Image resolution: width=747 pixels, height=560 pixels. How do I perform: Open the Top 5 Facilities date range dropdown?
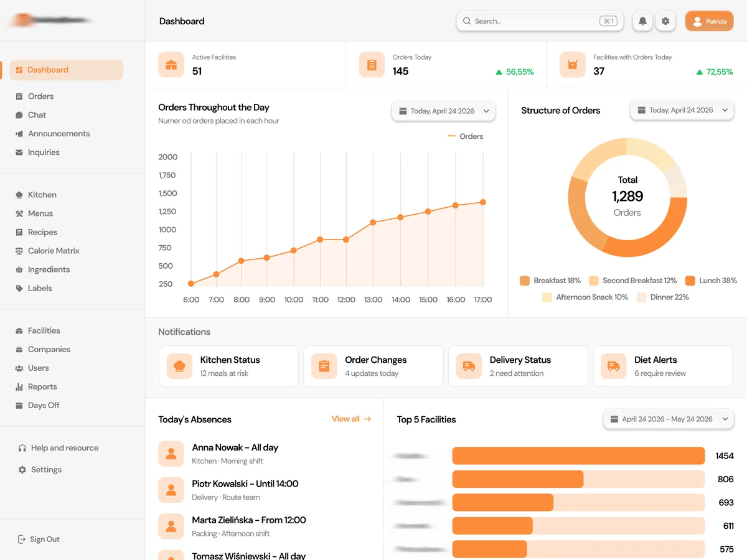669,419
